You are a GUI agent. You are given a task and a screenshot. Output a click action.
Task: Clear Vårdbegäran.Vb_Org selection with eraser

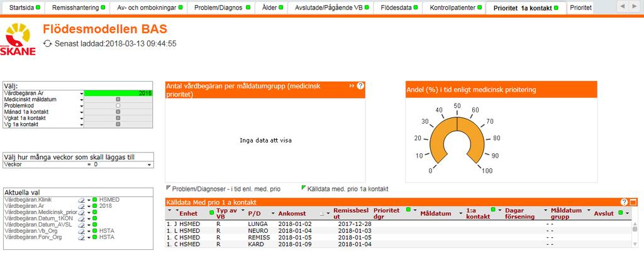81,231
